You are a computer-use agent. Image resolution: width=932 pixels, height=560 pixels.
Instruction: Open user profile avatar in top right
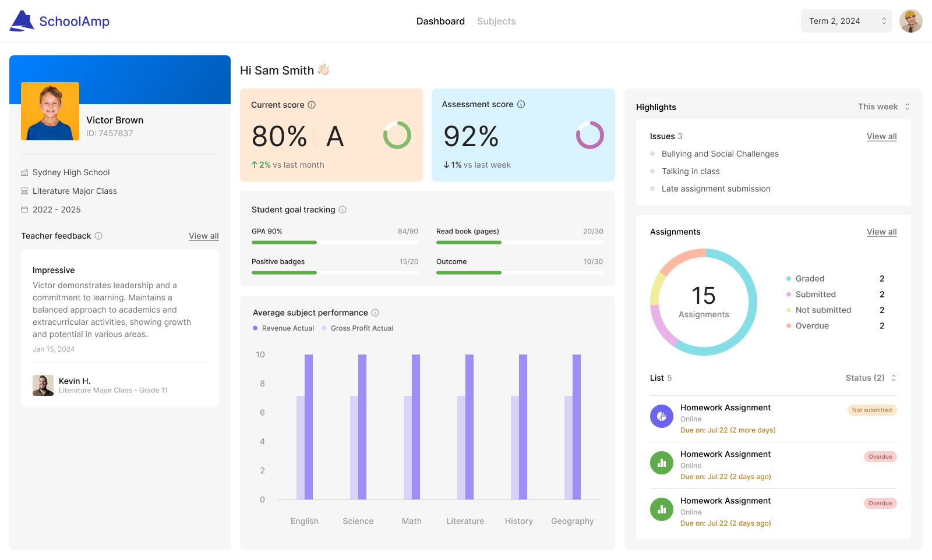[910, 21]
